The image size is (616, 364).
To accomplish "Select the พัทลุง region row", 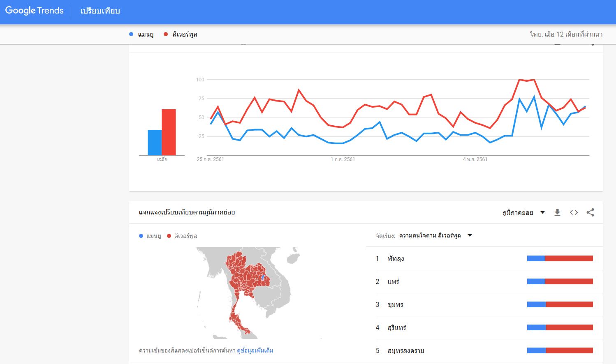I will (x=489, y=258).
